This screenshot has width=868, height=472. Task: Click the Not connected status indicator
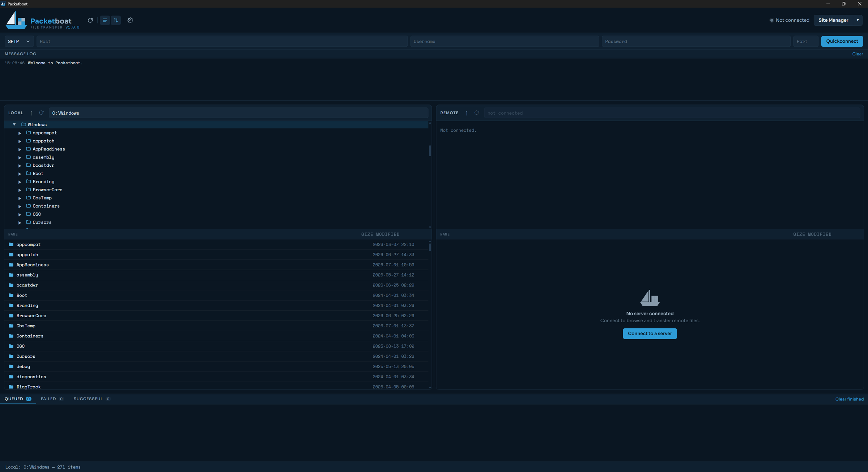[790, 20]
